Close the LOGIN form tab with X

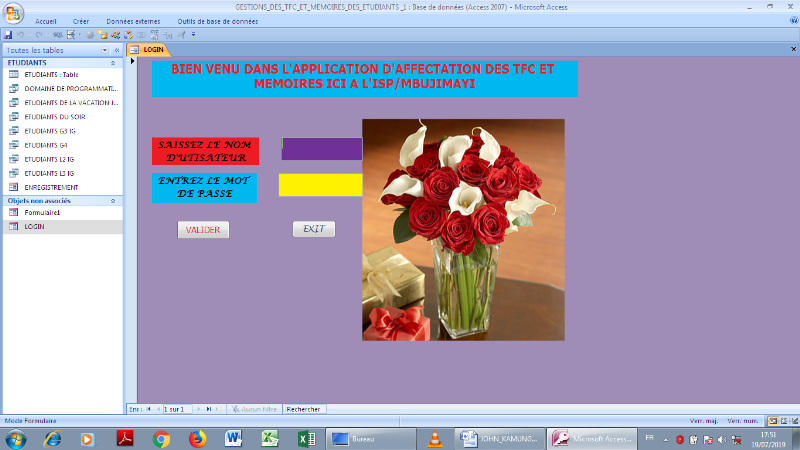(x=793, y=49)
